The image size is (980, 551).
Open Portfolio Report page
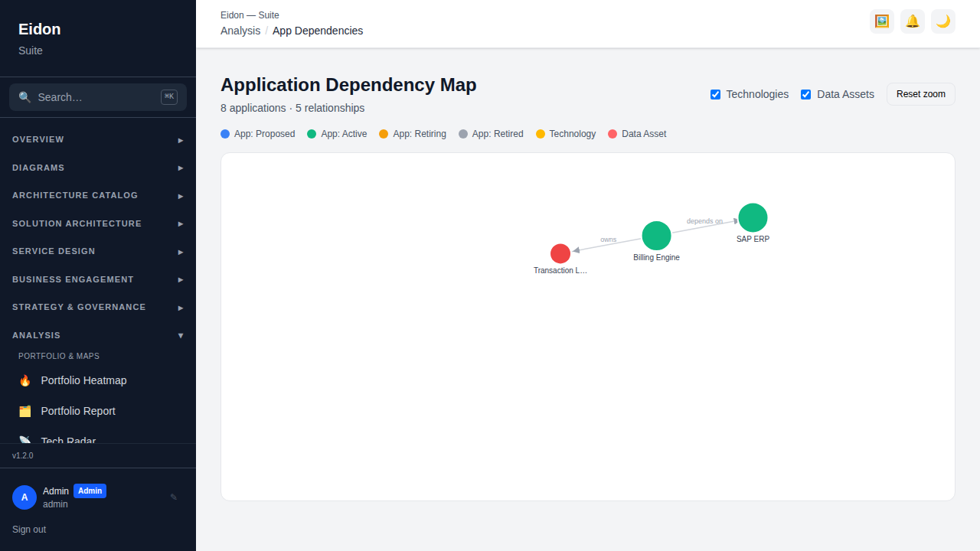[98, 411]
